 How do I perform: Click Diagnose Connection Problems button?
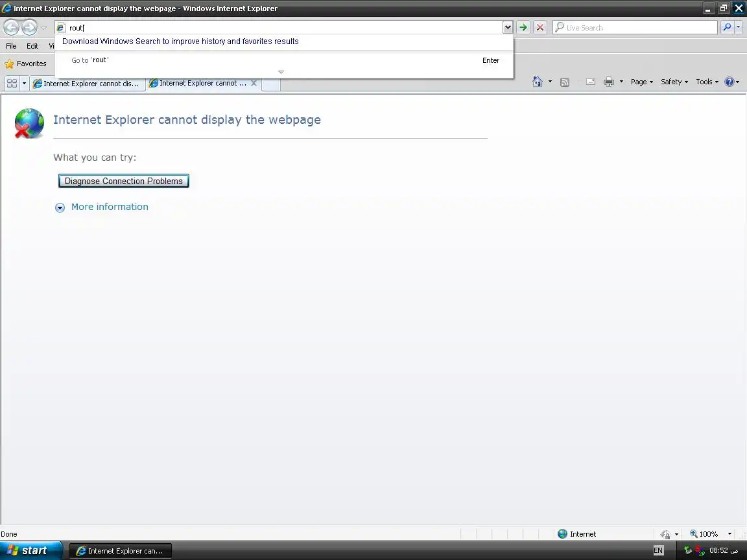(124, 181)
